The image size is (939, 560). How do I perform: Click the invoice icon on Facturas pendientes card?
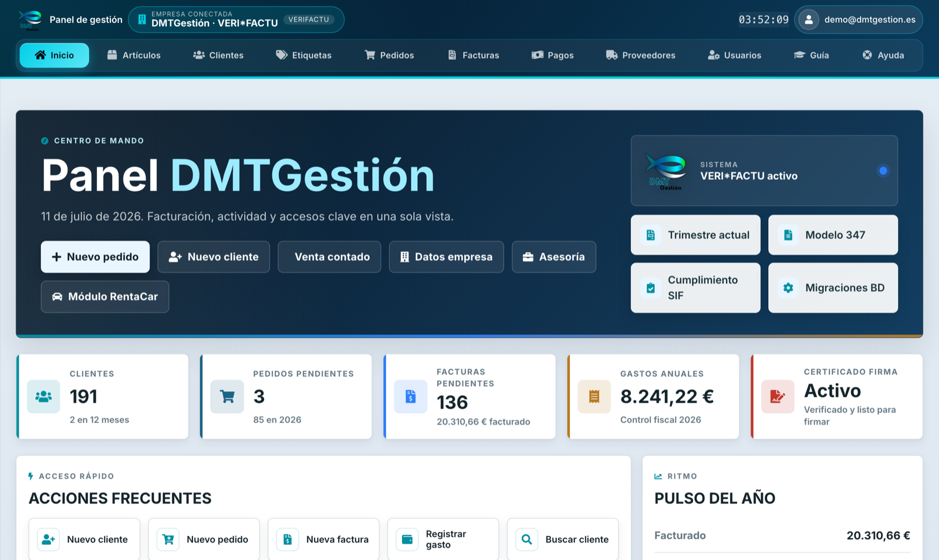pos(411,397)
